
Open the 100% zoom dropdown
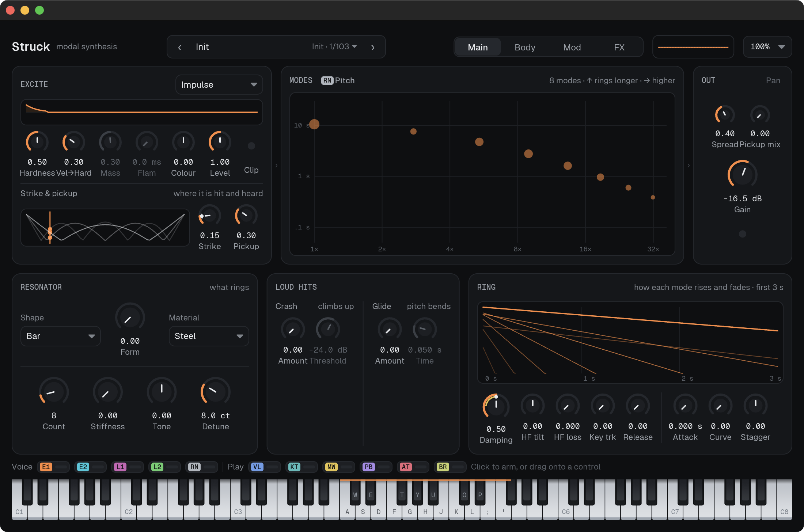pos(767,47)
